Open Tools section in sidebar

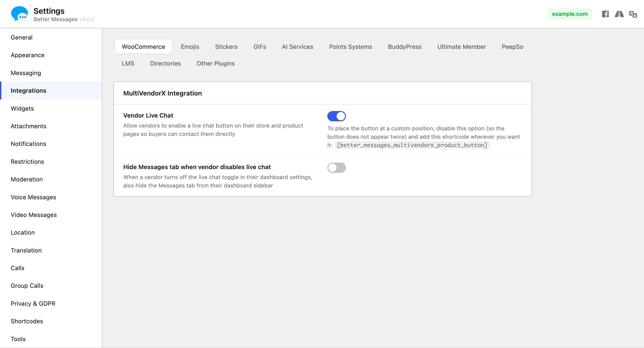tap(51, 339)
